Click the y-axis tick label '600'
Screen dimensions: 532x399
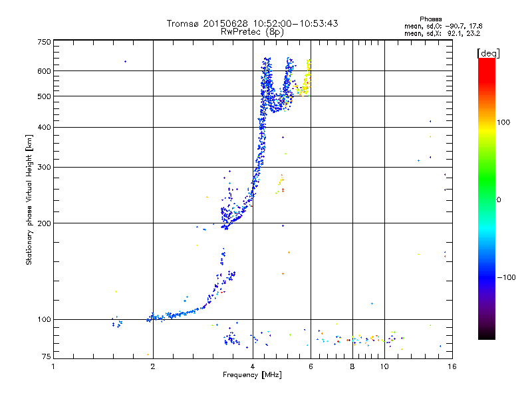coord(44,71)
